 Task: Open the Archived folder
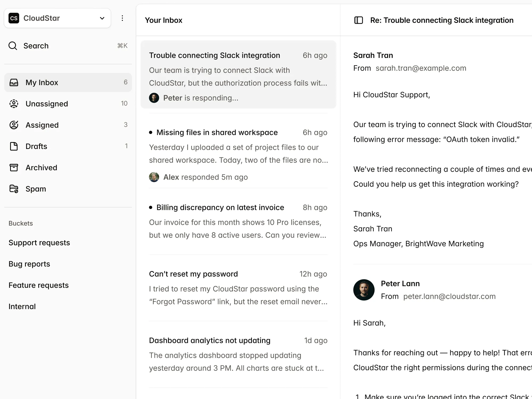point(68,168)
